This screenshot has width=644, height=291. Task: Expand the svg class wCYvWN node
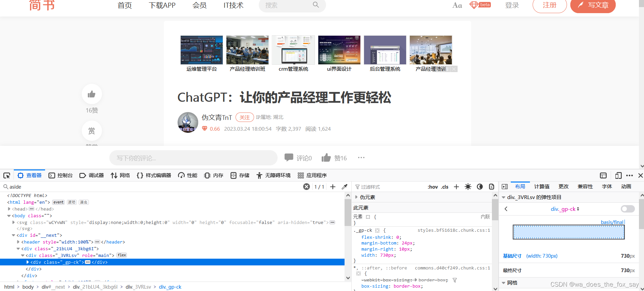[13, 223]
